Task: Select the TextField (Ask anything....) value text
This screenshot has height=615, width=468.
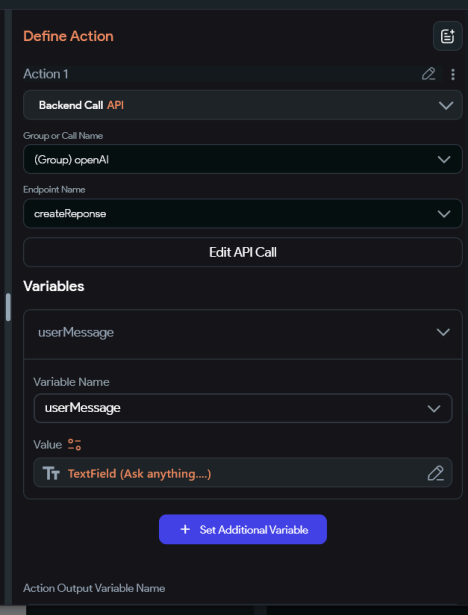Action: point(139,473)
